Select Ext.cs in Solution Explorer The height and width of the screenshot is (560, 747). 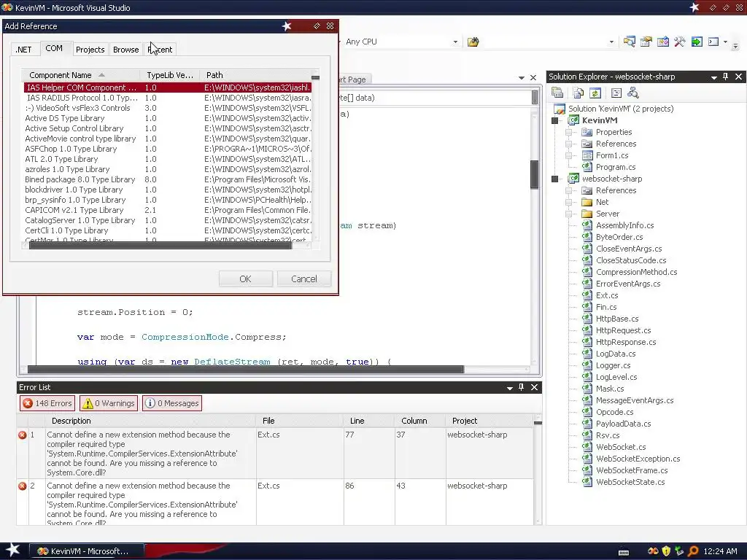[x=606, y=295]
